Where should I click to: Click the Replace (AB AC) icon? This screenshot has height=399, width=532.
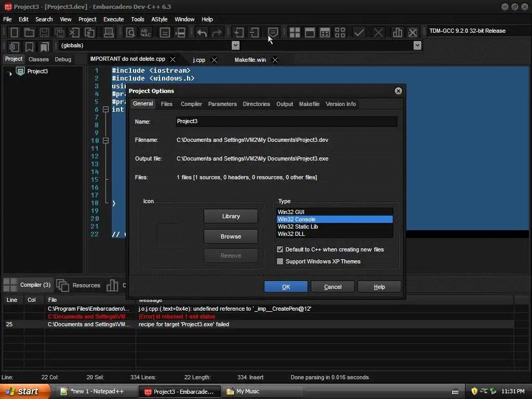(145, 33)
